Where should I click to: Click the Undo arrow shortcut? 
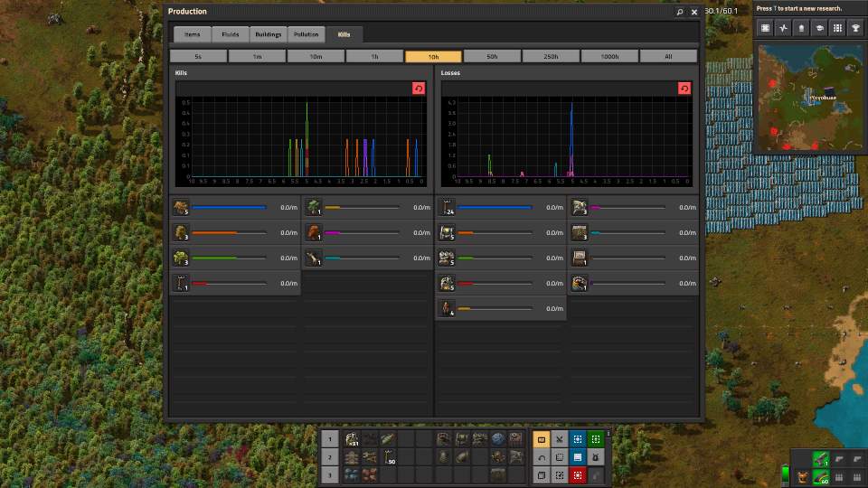[542, 457]
